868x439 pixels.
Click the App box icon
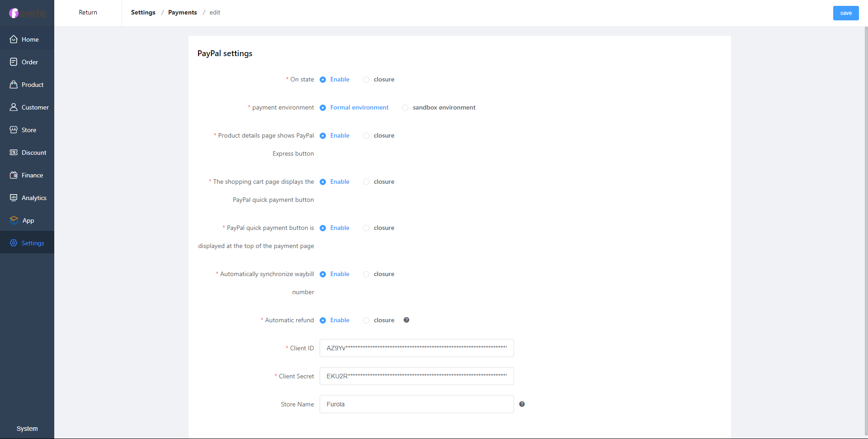[14, 220]
